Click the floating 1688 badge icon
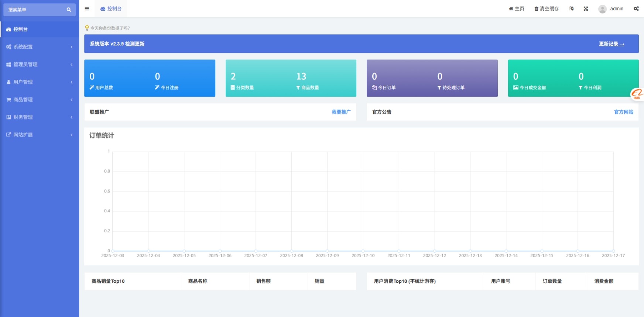The height and width of the screenshot is (317, 644). tap(637, 94)
